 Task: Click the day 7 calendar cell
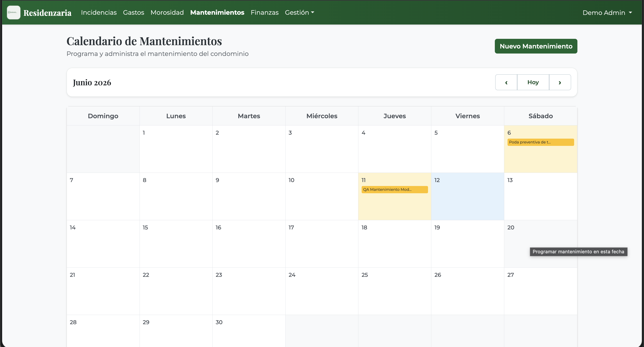click(103, 196)
